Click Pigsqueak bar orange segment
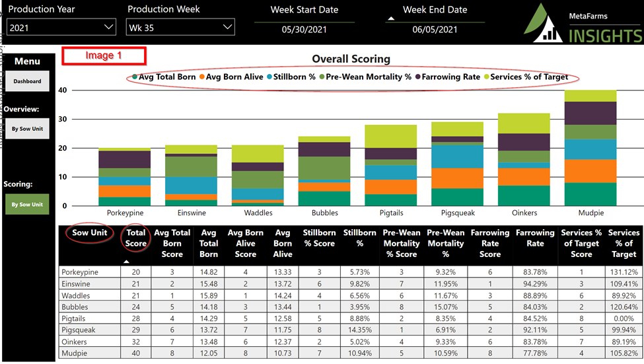The width and height of the screenshot is (644, 364). [x=458, y=178]
